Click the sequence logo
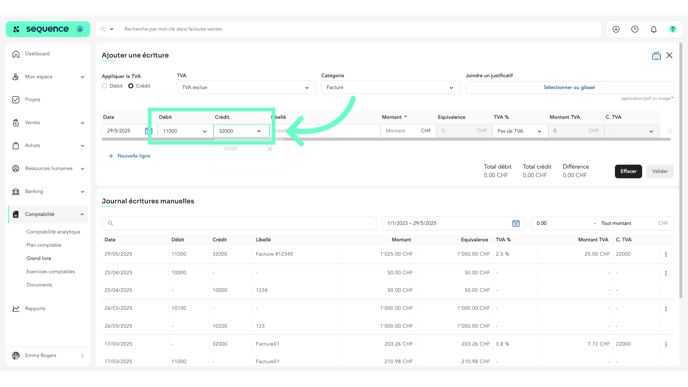 click(x=48, y=29)
